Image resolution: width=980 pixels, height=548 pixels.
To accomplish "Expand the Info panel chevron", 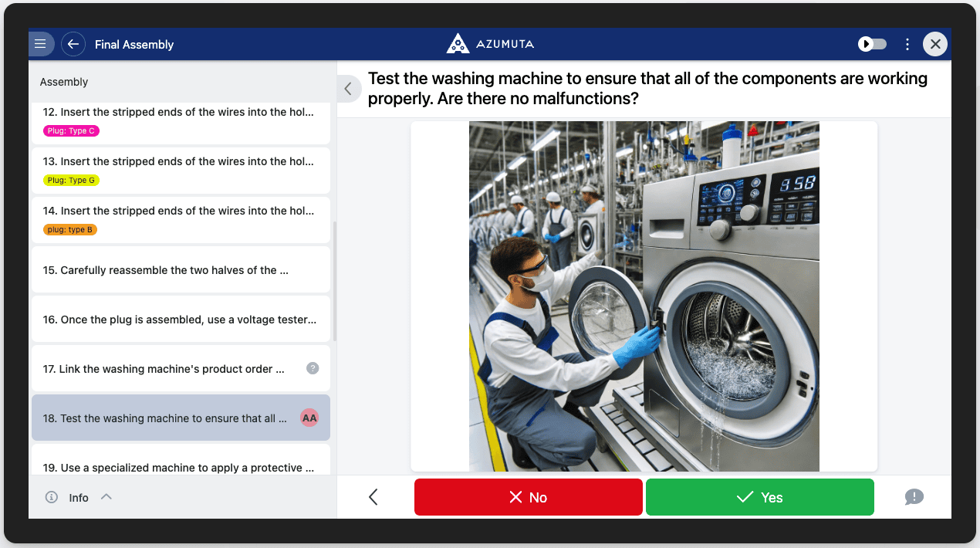I will point(106,497).
